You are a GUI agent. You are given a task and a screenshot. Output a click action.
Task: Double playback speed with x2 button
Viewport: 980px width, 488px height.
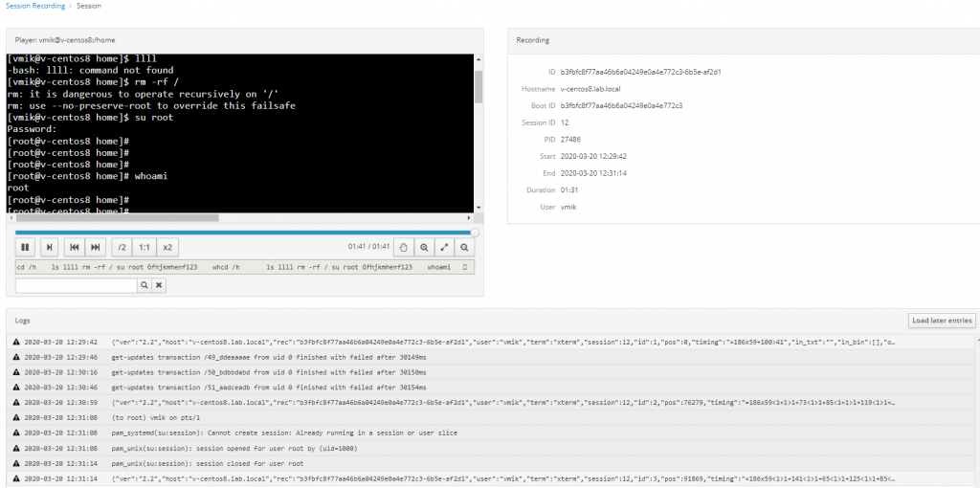tap(167, 248)
